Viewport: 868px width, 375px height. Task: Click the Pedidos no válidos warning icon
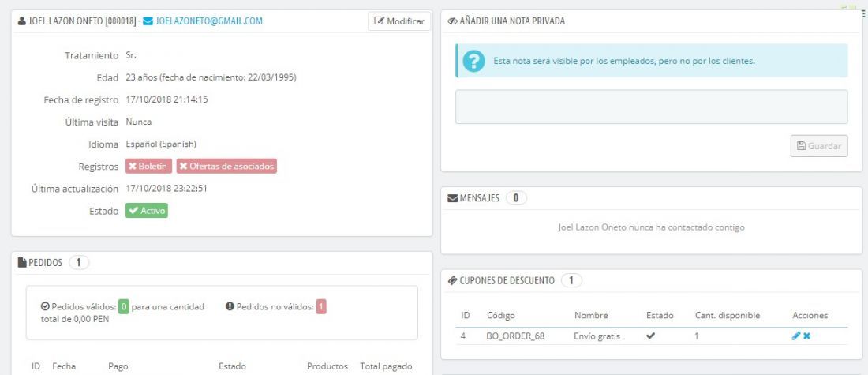click(230, 306)
